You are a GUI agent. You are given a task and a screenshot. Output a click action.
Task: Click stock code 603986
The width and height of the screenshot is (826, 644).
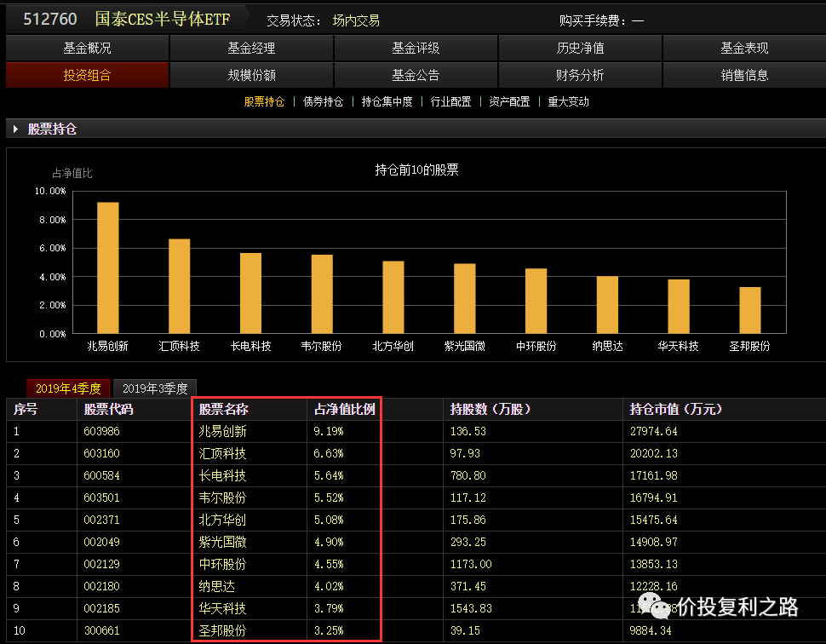[x=101, y=431]
